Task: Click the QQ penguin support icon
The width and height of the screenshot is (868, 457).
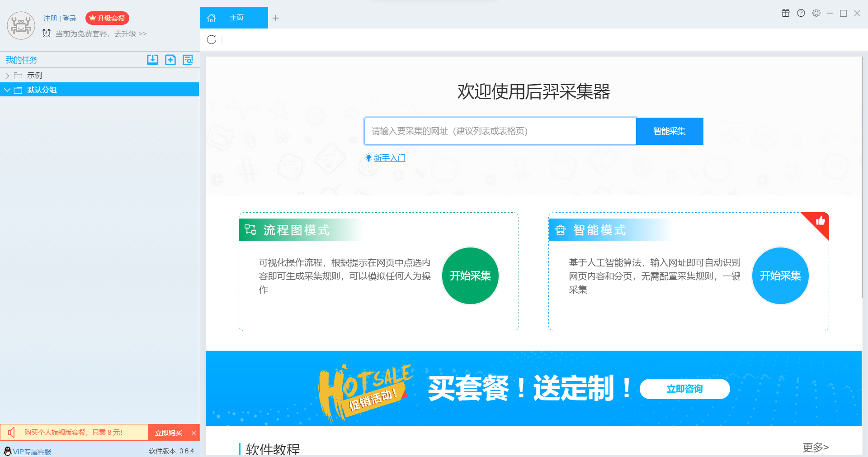Action: click(8, 451)
